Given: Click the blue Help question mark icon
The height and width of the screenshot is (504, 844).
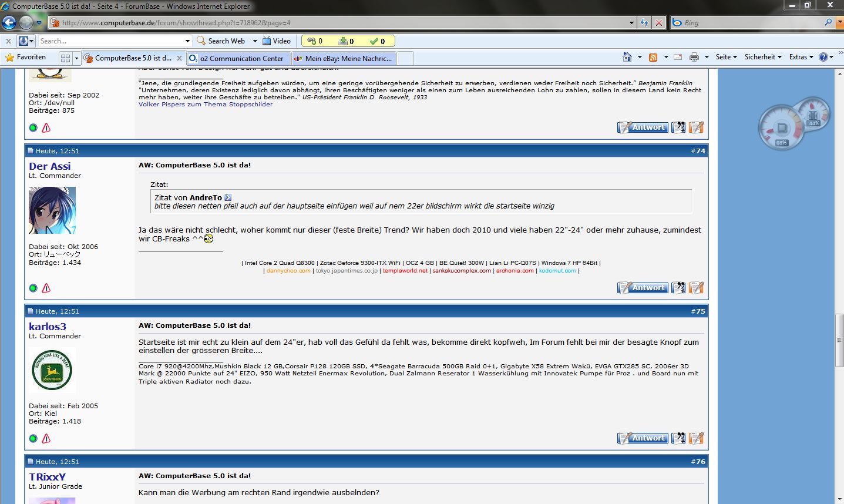Looking at the screenshot, I should coord(823,57).
